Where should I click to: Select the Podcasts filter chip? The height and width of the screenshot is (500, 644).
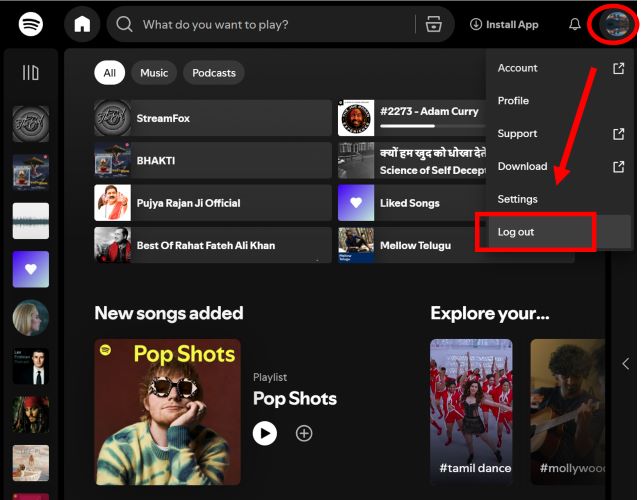pyautogui.click(x=214, y=73)
